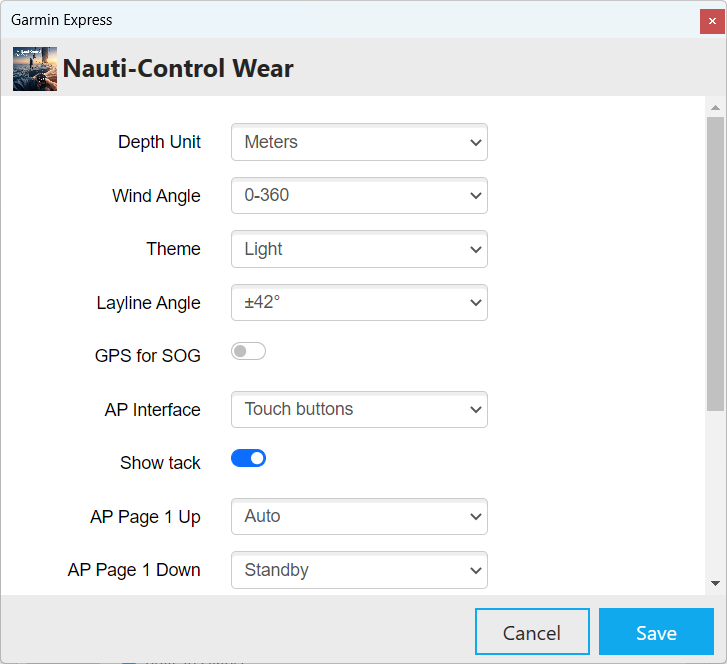Image resolution: width=727 pixels, height=664 pixels.
Task: Click the Theme label
Action: [173, 249]
